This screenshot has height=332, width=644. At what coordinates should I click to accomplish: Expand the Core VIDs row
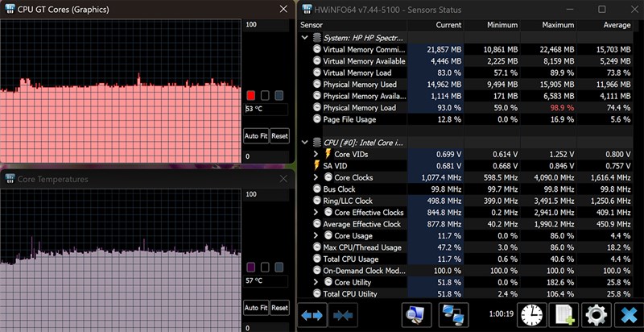[316, 154]
